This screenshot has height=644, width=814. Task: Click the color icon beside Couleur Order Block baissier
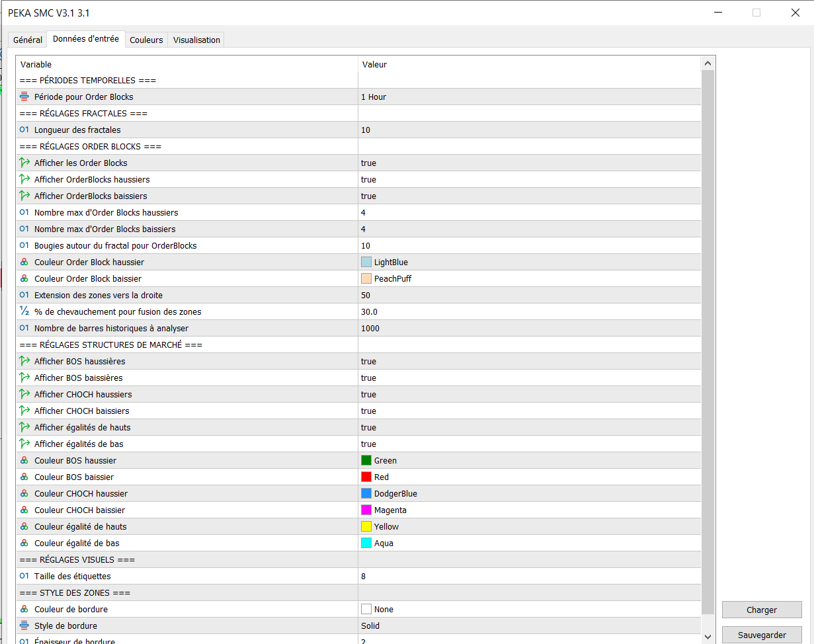tap(24, 278)
